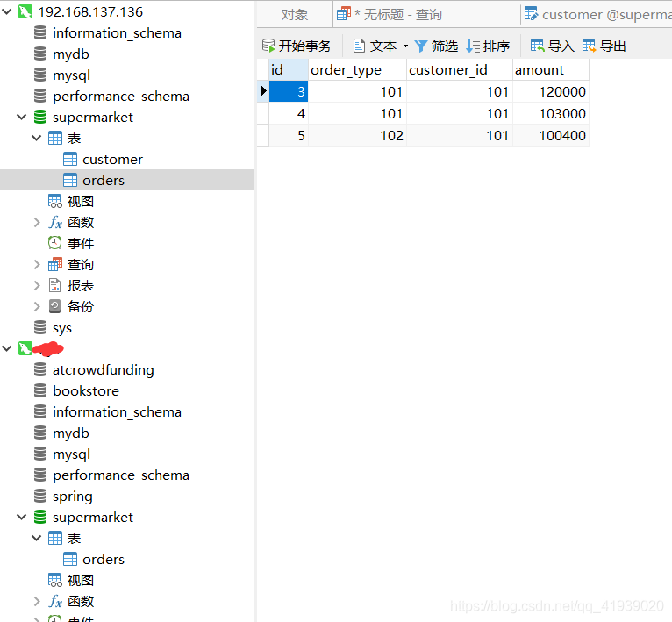Click the highlighted orders table icon
The height and width of the screenshot is (622, 672).
coord(70,180)
